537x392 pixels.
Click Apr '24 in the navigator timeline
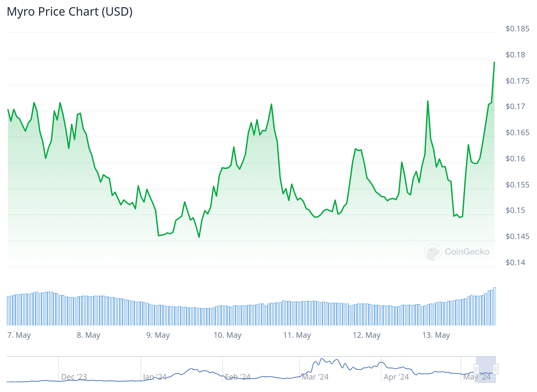point(396,377)
